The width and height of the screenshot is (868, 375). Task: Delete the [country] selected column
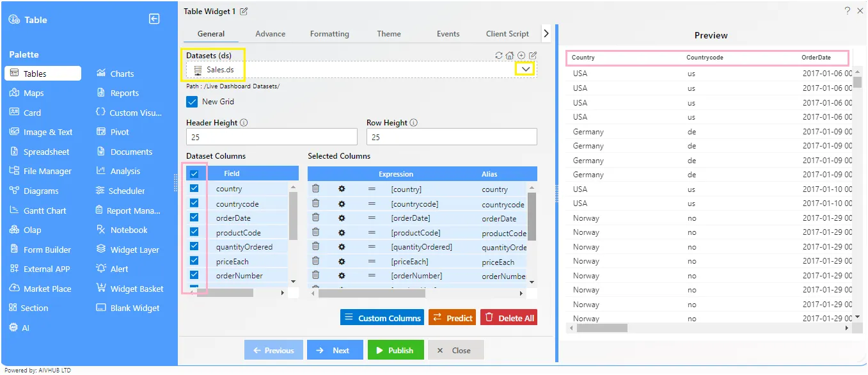click(x=315, y=189)
